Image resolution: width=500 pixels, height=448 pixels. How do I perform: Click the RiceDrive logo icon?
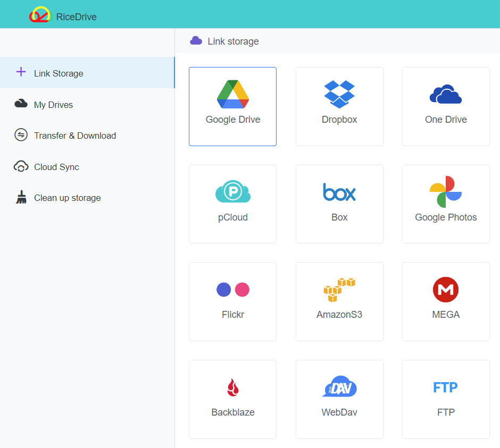40,15
